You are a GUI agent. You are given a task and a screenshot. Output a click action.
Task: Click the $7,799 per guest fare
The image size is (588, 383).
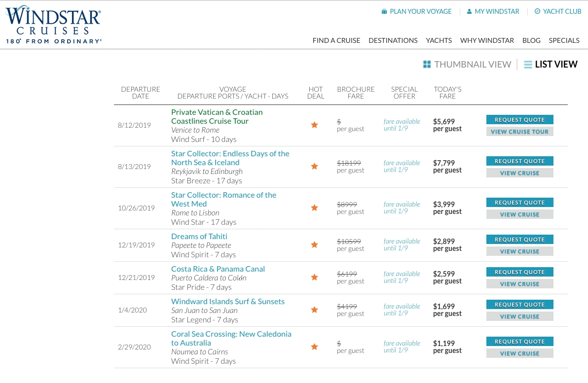[447, 167]
